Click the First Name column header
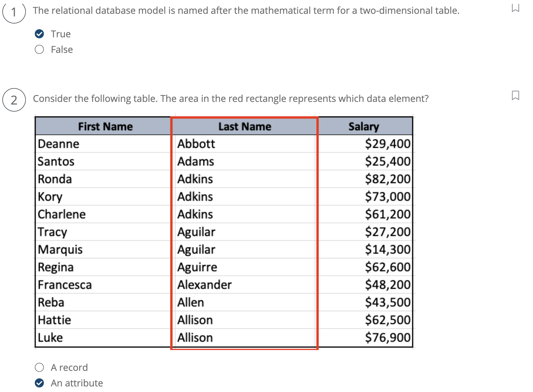The width and height of the screenshot is (533, 392). pyautogui.click(x=105, y=126)
